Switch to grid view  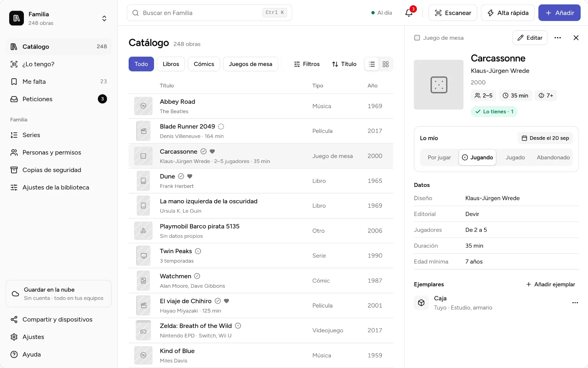[386, 64]
